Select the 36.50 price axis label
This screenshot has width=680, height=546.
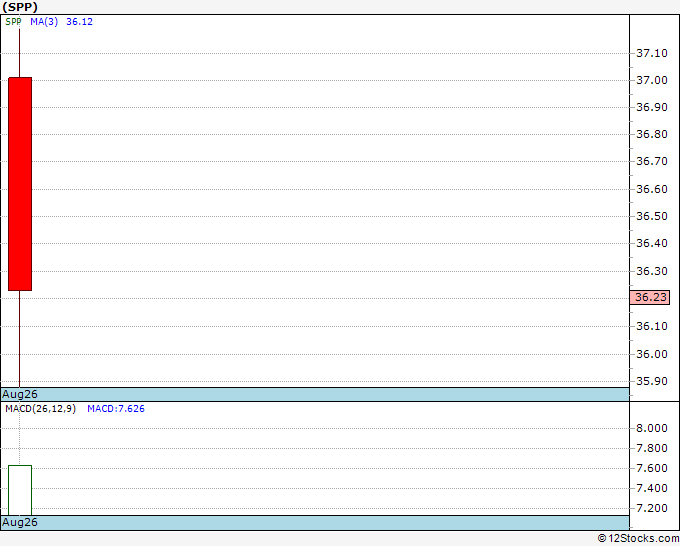tap(651, 216)
